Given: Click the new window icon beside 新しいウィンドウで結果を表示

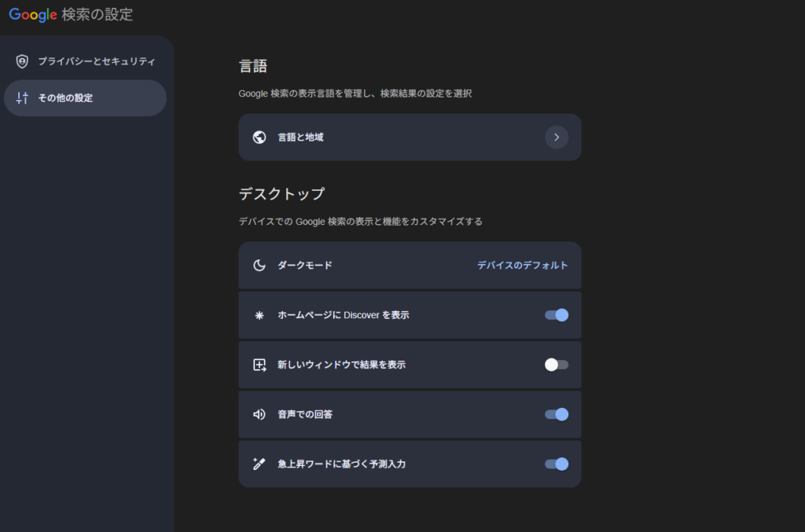Looking at the screenshot, I should (259, 365).
